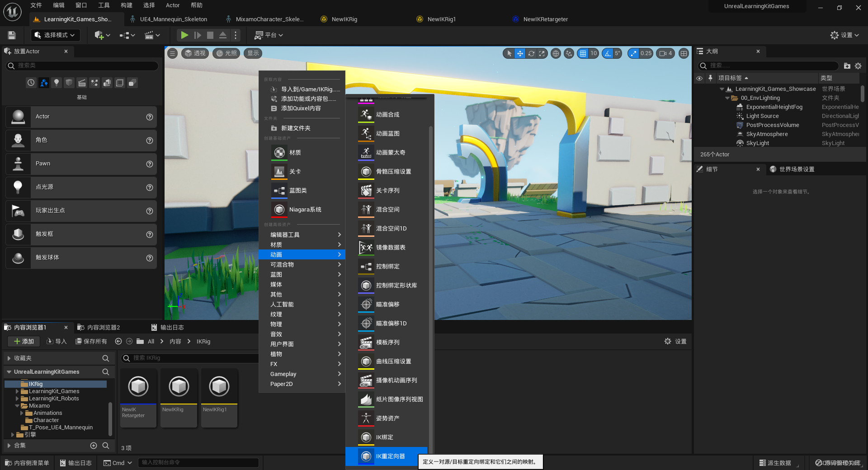868x470 pixels.
Task: Open the 平台 dropdown
Action: [x=269, y=35]
